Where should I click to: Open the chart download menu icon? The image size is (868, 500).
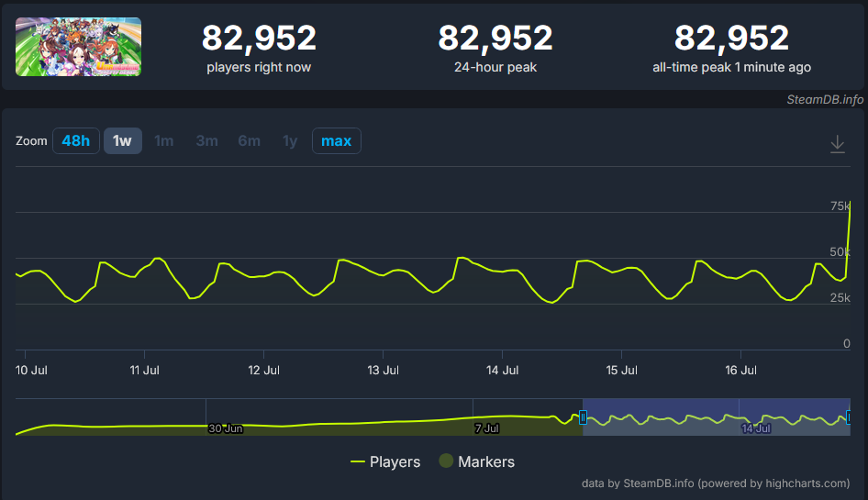pos(838,144)
